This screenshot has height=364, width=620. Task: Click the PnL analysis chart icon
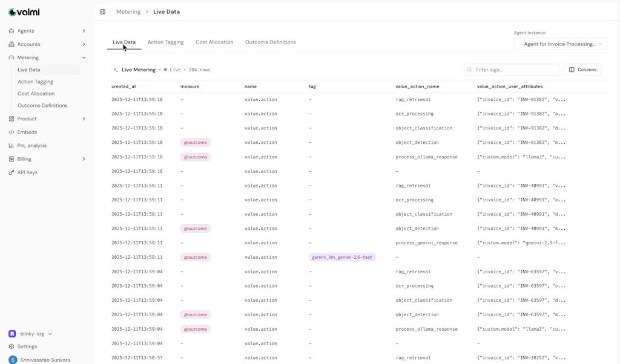click(x=12, y=145)
